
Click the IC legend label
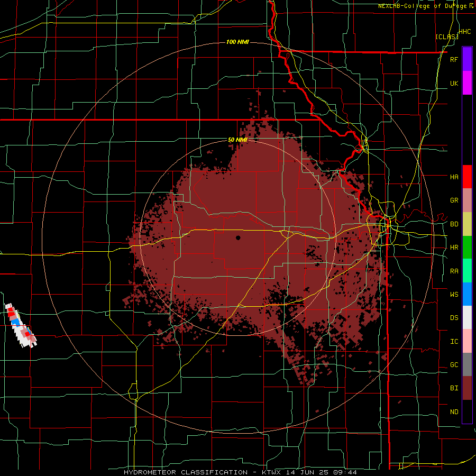pyautogui.click(x=454, y=342)
